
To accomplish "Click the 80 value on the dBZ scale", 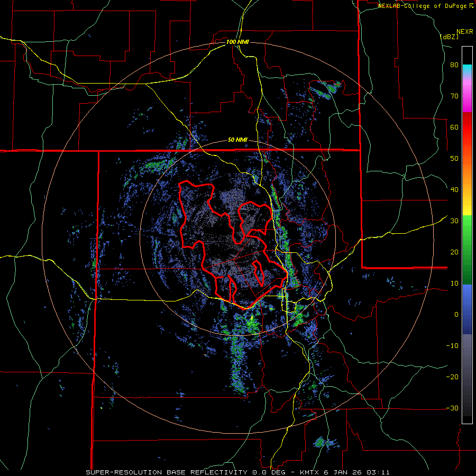I will [454, 65].
